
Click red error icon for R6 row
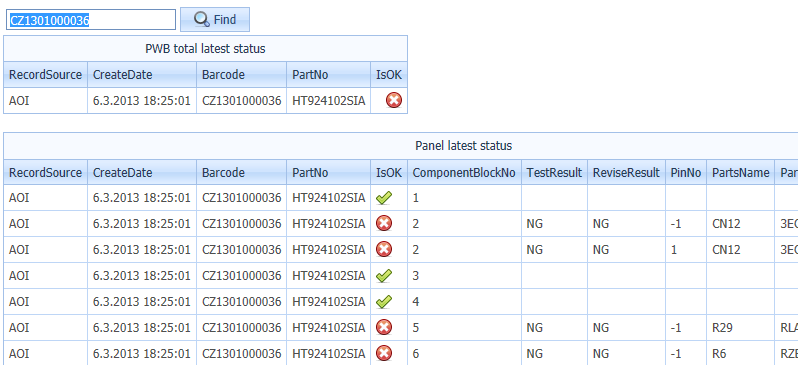(x=384, y=353)
